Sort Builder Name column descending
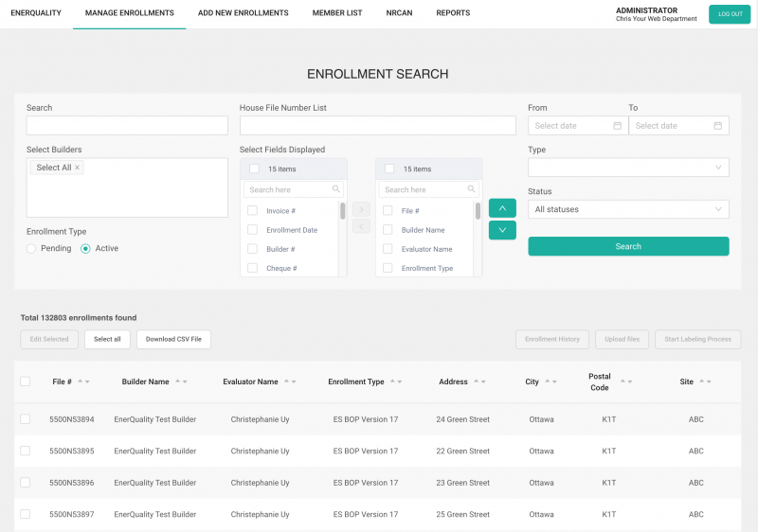This screenshot has width=758, height=532. (185, 381)
